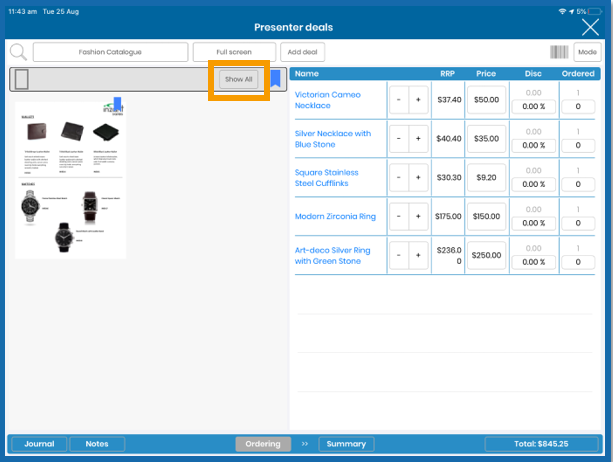This screenshot has width=613, height=462.
Task: Open Square Stainless Steel Cufflinks link
Action: point(326,178)
